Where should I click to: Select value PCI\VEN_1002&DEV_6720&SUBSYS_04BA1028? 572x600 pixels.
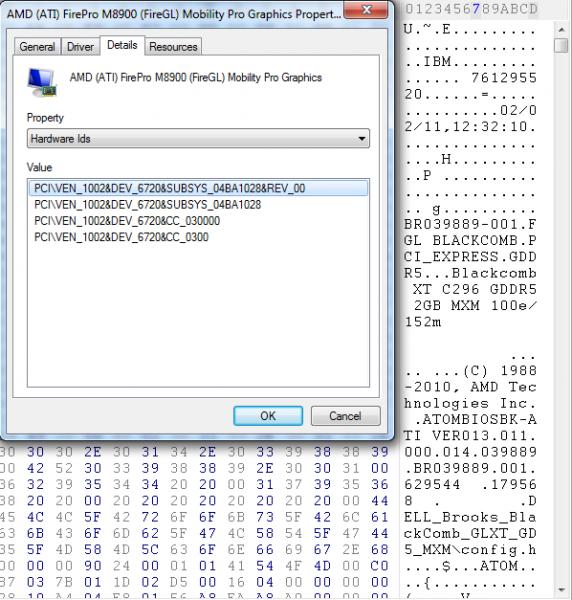[148, 205]
